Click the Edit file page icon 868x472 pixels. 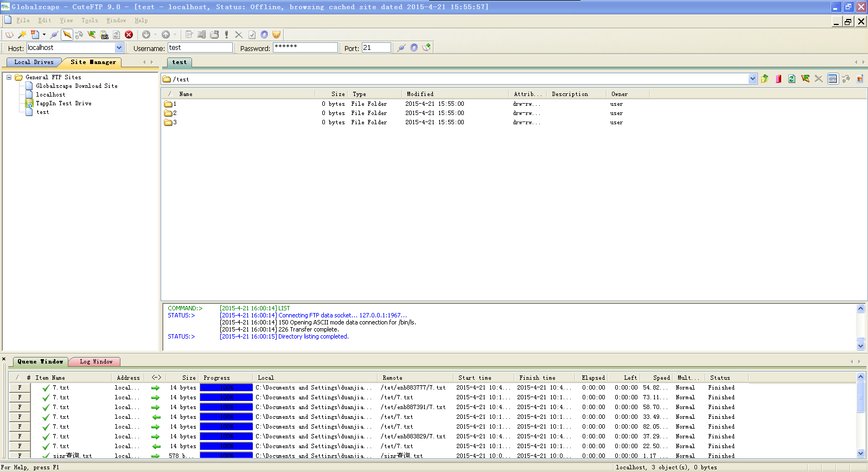189,34
